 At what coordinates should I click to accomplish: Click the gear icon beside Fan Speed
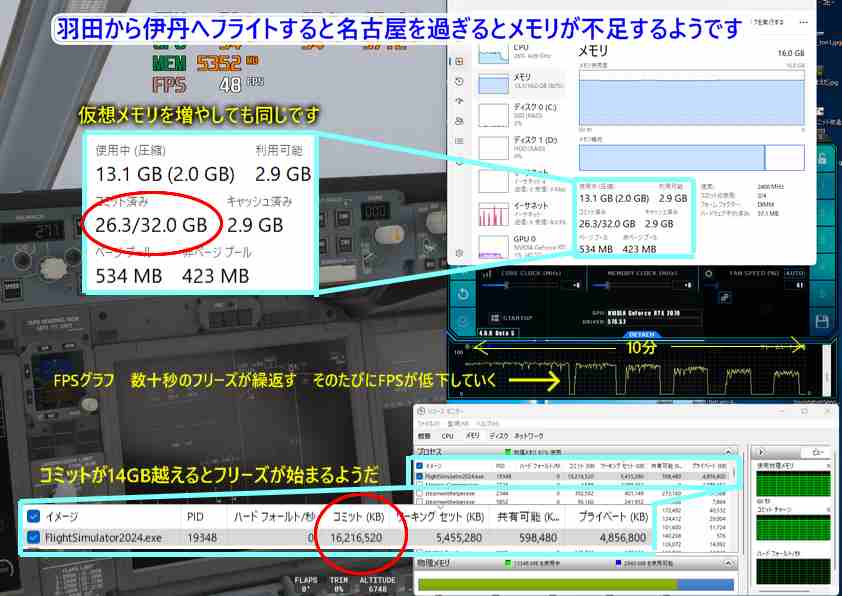coord(709,274)
